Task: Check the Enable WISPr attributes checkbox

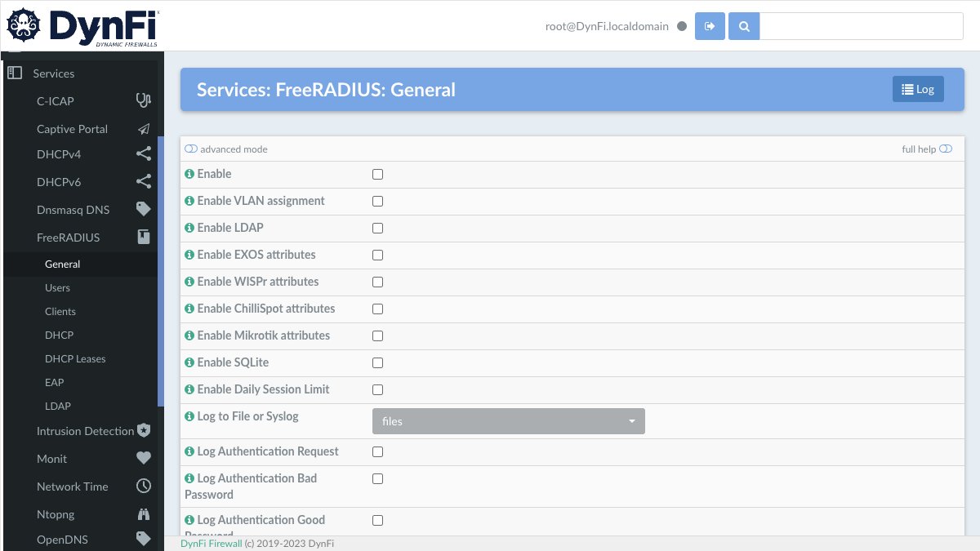Action: point(377,282)
